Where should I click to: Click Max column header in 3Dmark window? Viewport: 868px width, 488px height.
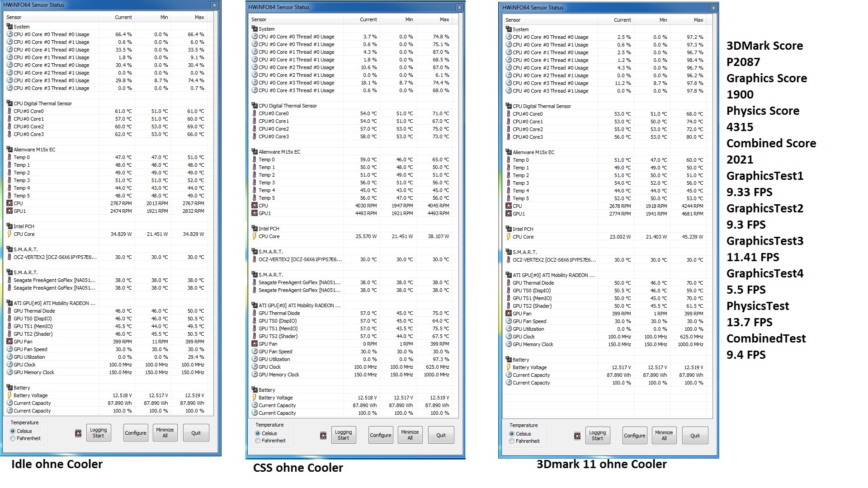click(688, 20)
